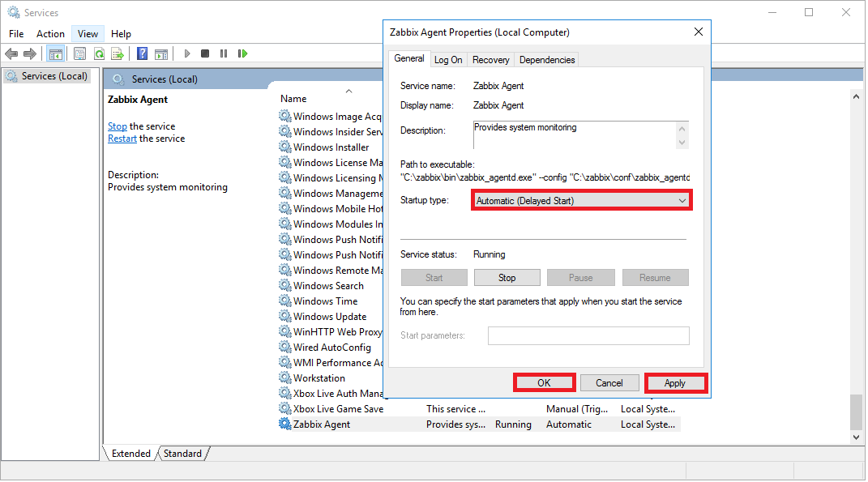Click the gear icon beside Xbox Live Game Save
Screen dimensions: 868x482
tap(285, 408)
